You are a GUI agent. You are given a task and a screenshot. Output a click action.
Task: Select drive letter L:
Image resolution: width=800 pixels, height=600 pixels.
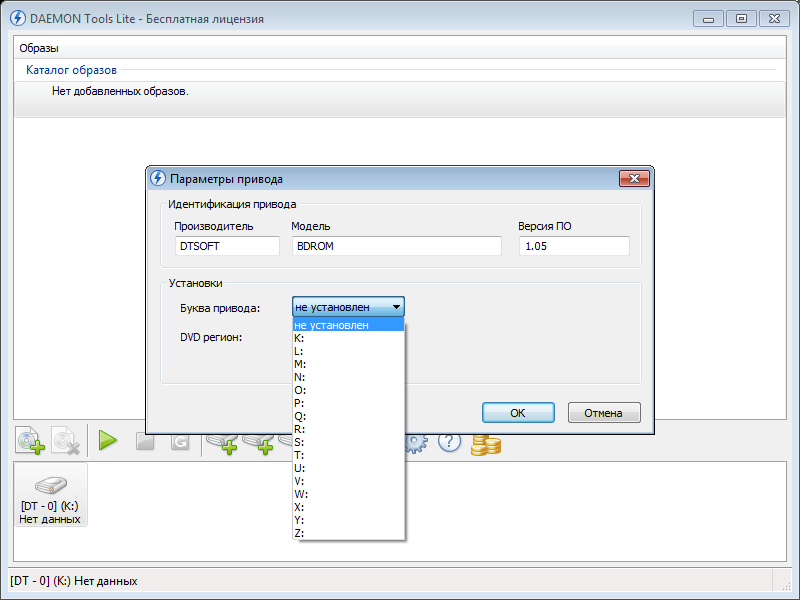[x=348, y=351]
